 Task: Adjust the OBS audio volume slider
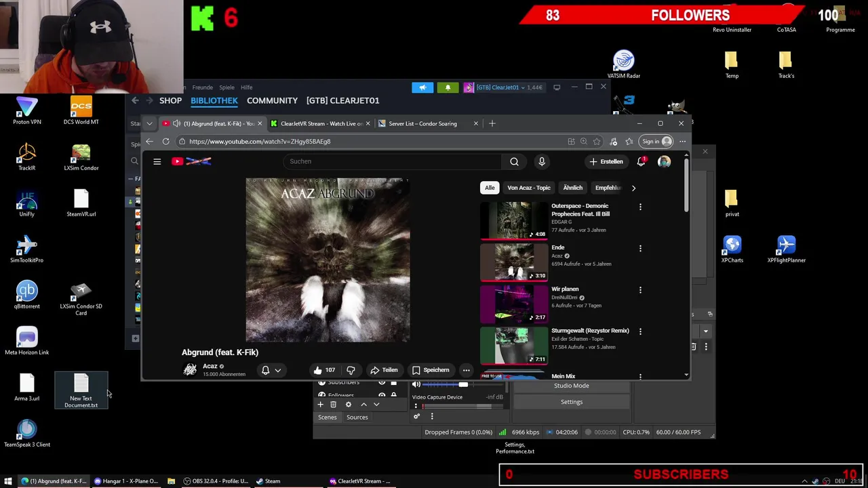(463, 384)
